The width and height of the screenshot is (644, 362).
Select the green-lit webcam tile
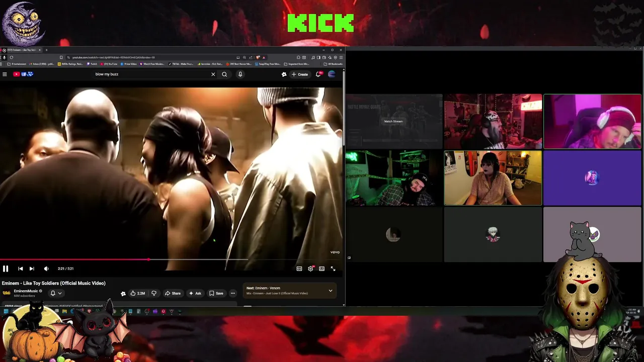393,178
